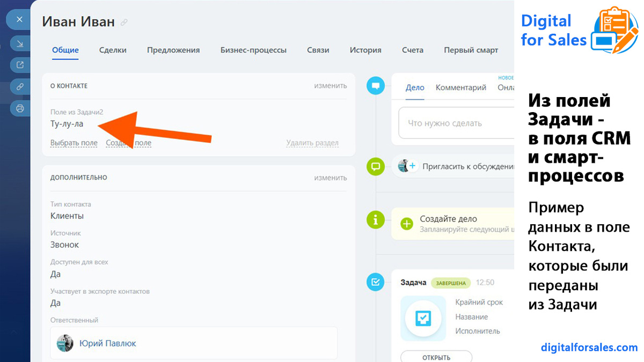Image resolution: width=644 pixels, height=362 pixels.
Task: Click the Исполнитель task label
Action: pyautogui.click(x=478, y=331)
